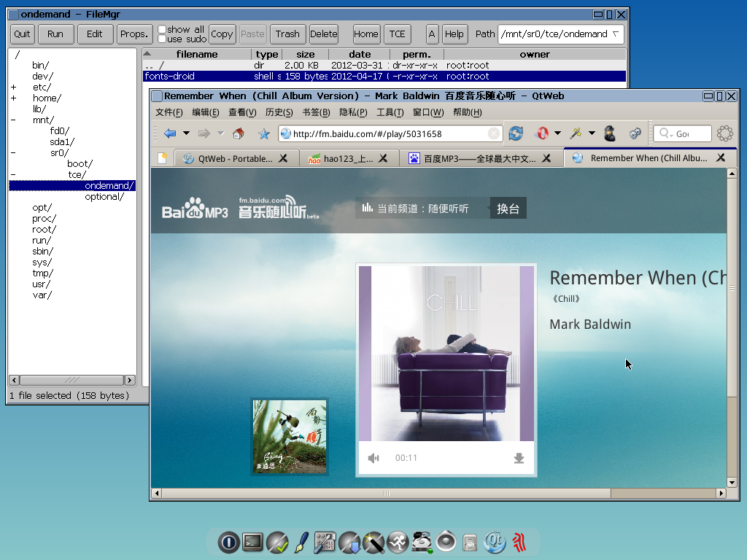Click the speaker sound dock icon
The image size is (747, 560).
[446, 542]
